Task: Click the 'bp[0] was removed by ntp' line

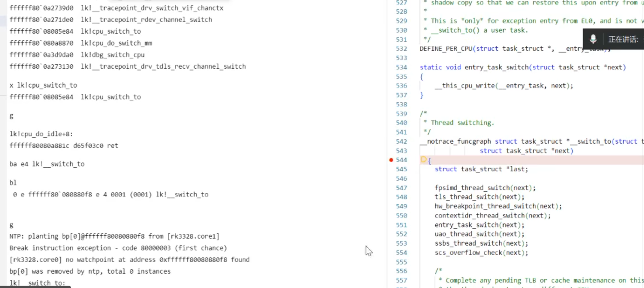Action: [x=90, y=272]
